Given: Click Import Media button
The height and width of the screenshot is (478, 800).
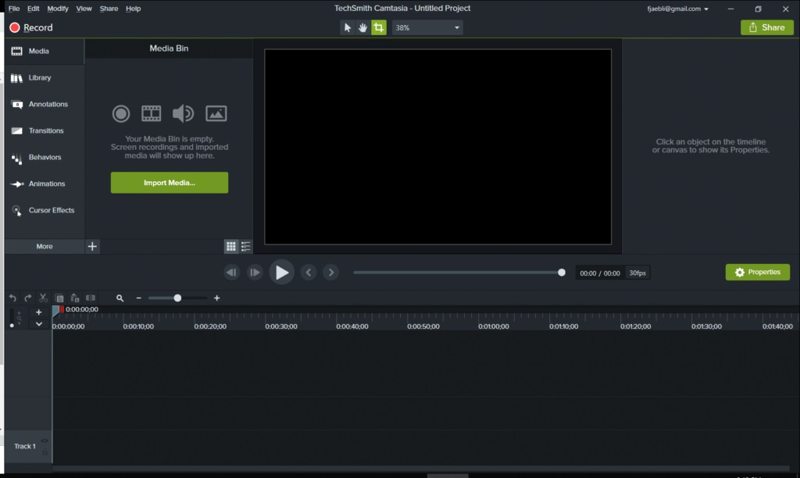Looking at the screenshot, I should tap(169, 183).
